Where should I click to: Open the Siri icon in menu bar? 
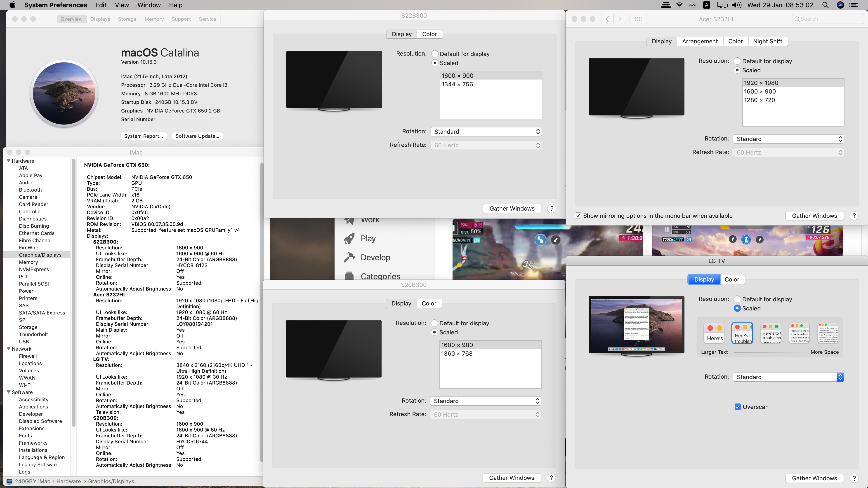pyautogui.click(x=840, y=5)
